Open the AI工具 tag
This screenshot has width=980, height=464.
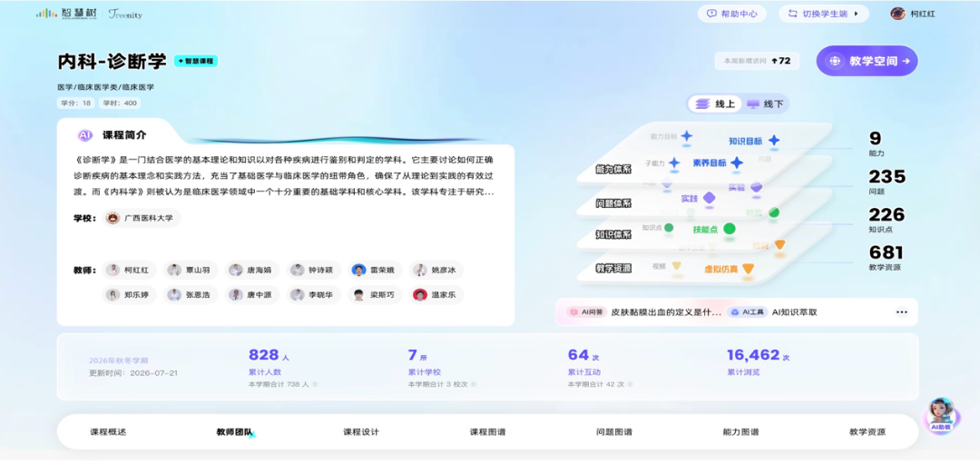[747, 312]
